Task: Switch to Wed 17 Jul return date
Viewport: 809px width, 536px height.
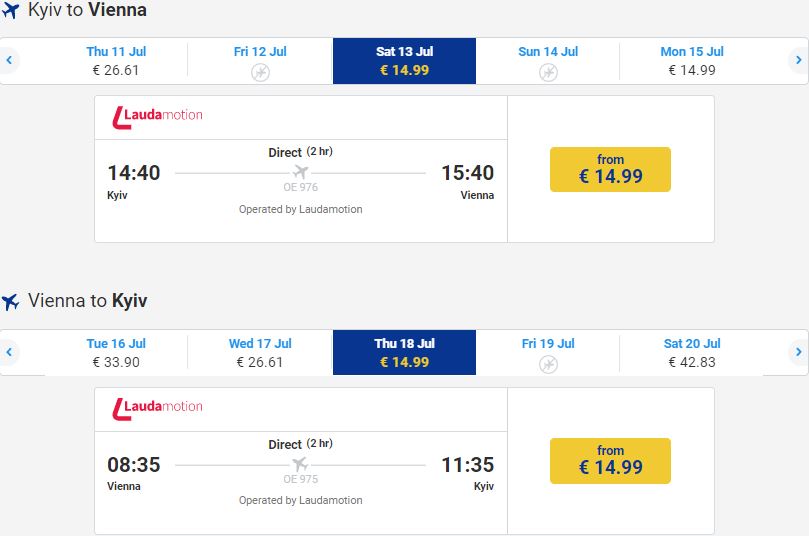Action: point(260,353)
